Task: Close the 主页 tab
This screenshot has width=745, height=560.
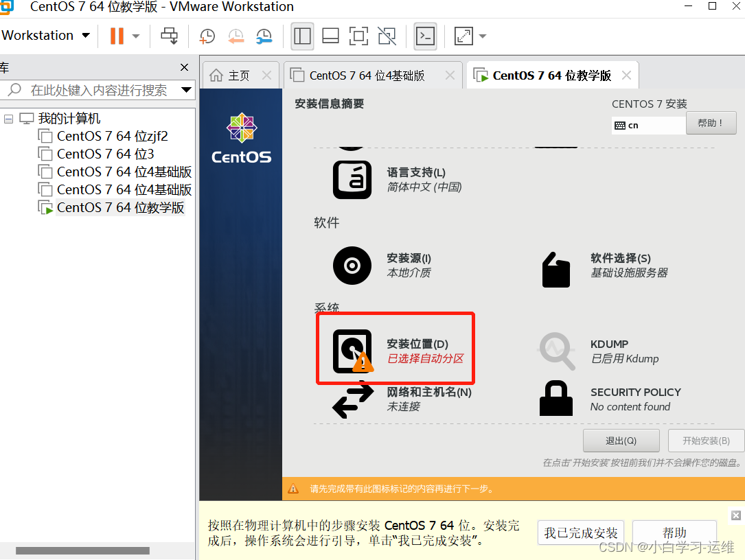Action: click(x=267, y=75)
